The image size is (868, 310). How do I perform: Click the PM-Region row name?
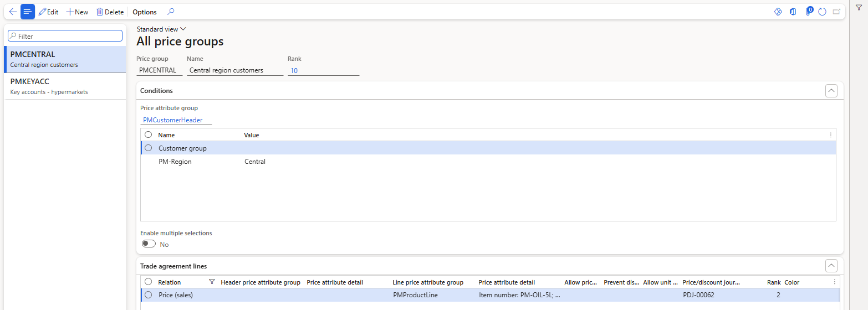[x=175, y=162]
